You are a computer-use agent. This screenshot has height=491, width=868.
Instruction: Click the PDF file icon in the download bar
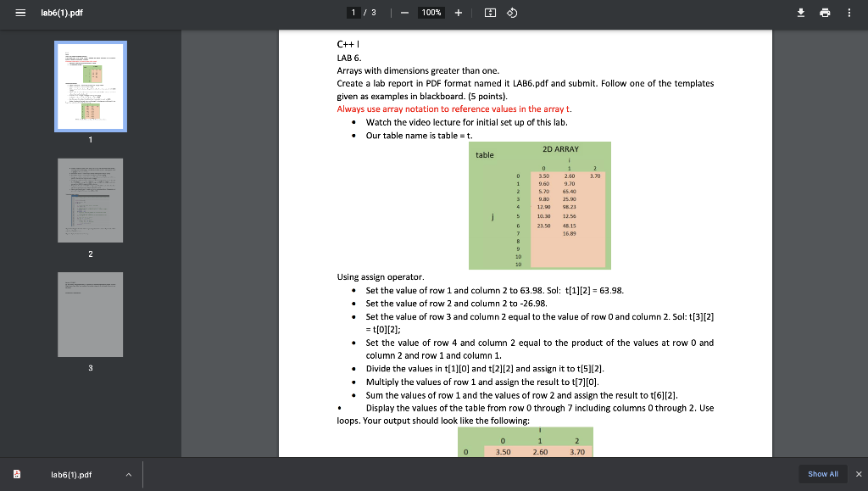click(15, 474)
